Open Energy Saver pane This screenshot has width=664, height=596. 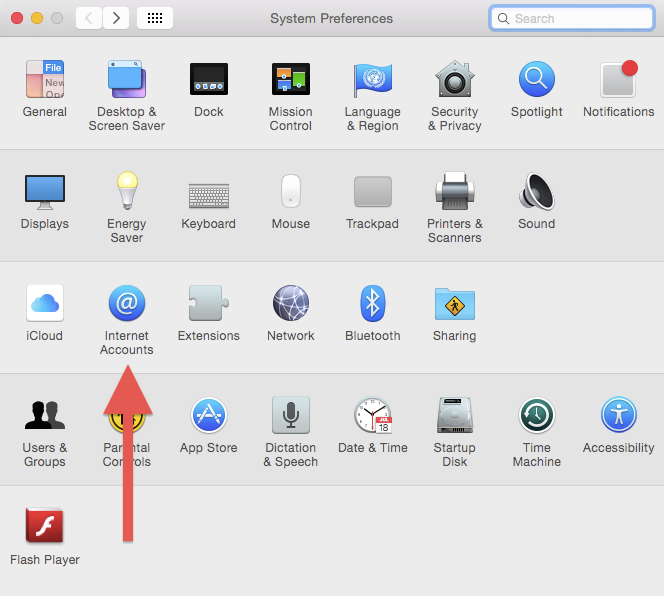click(127, 191)
